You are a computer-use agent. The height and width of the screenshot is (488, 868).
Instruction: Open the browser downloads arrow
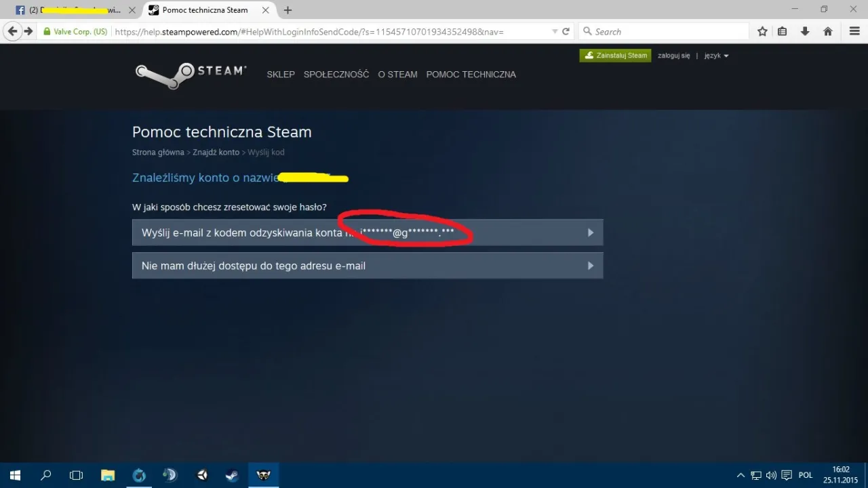point(805,32)
